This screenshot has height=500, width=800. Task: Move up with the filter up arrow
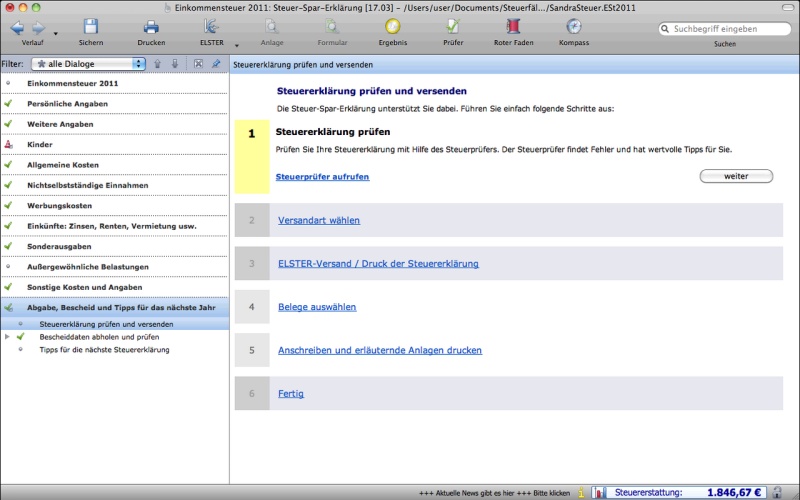pos(158,64)
